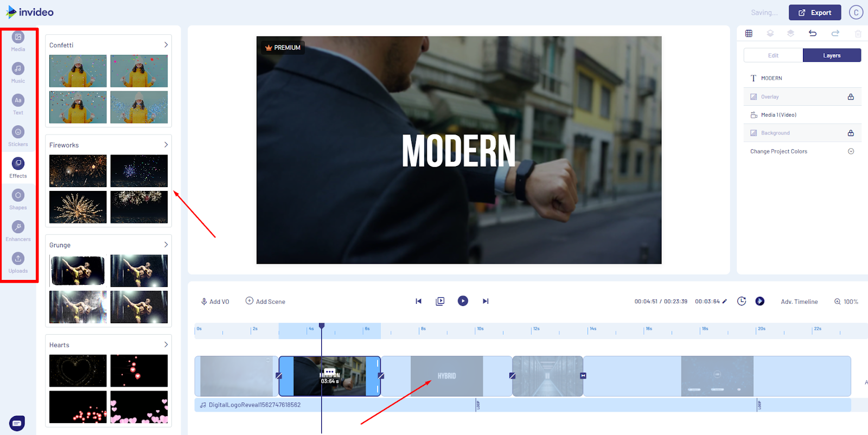The height and width of the screenshot is (435, 868).
Task: Unlock the Background layer
Action: (x=851, y=133)
